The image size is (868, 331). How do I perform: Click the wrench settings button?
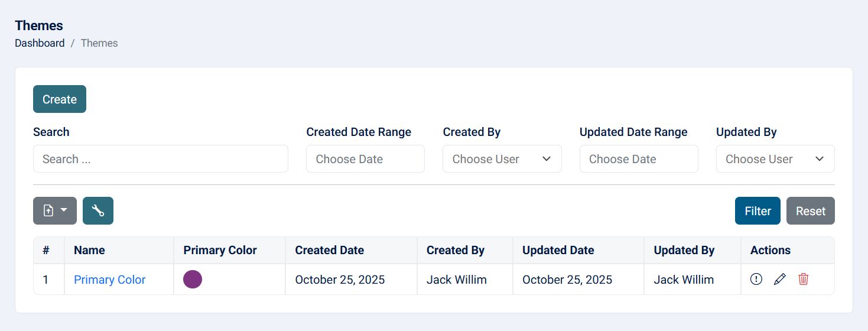pos(98,211)
